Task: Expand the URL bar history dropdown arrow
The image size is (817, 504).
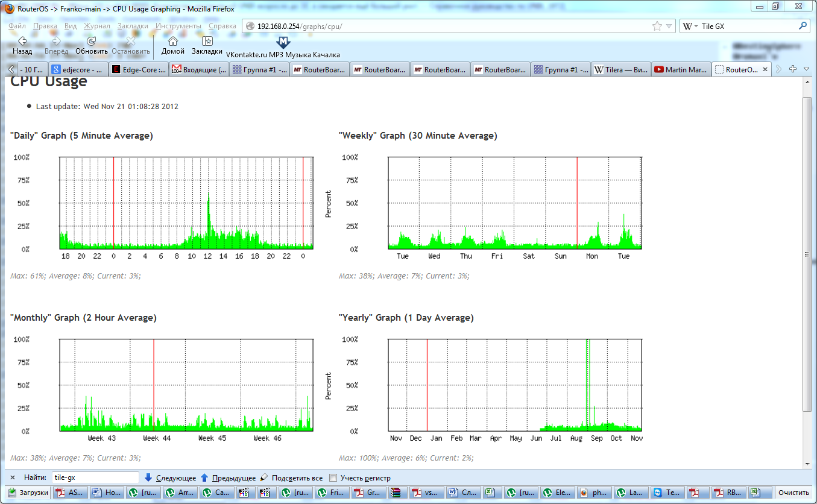Action: click(669, 27)
